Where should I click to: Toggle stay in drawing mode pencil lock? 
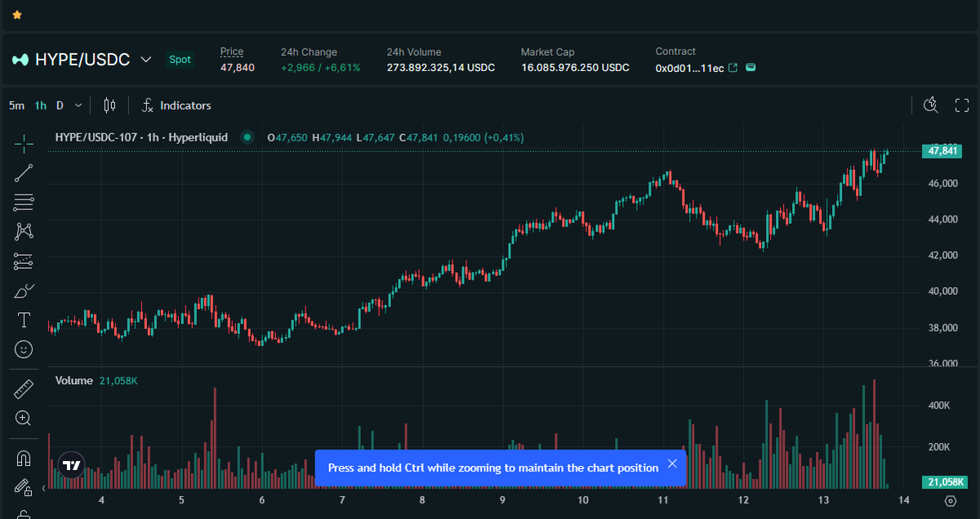[x=24, y=488]
